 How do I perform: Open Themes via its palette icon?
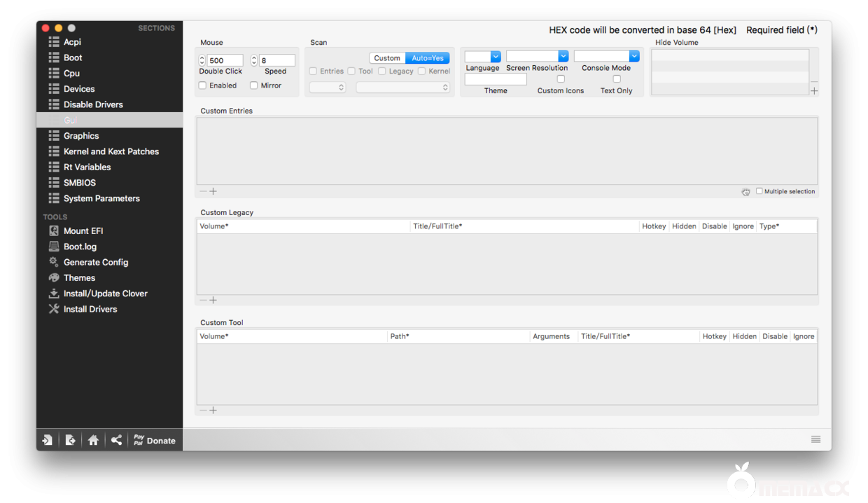click(x=54, y=277)
